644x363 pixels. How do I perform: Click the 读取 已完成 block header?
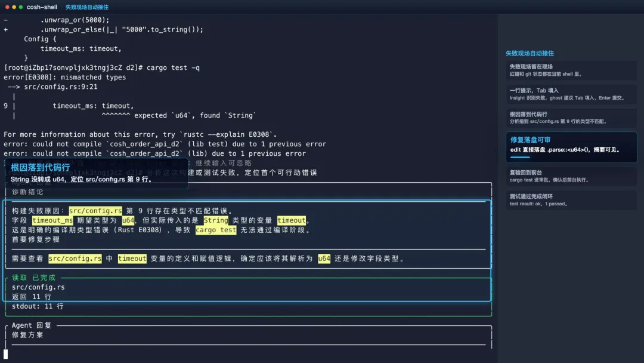tap(33, 278)
